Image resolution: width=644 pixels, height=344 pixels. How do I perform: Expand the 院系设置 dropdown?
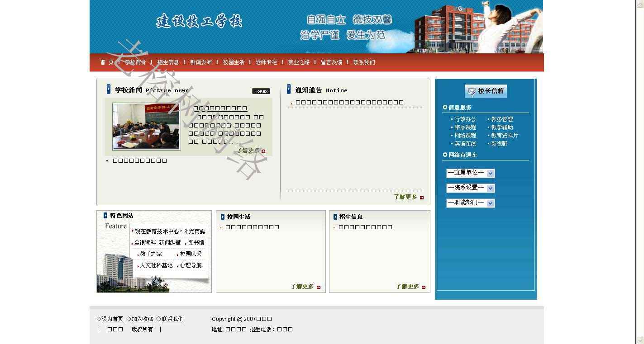click(x=491, y=188)
